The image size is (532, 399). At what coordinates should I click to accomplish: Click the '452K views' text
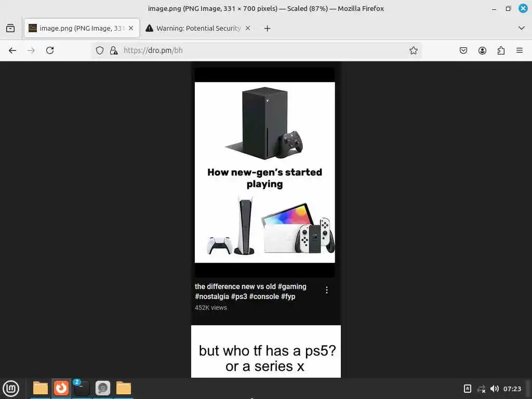[211, 308]
